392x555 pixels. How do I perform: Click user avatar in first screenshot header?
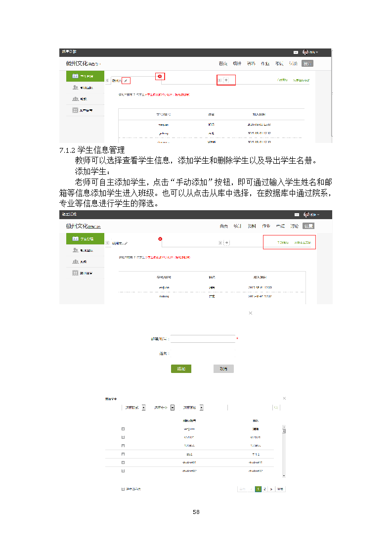pyautogui.click(x=305, y=52)
